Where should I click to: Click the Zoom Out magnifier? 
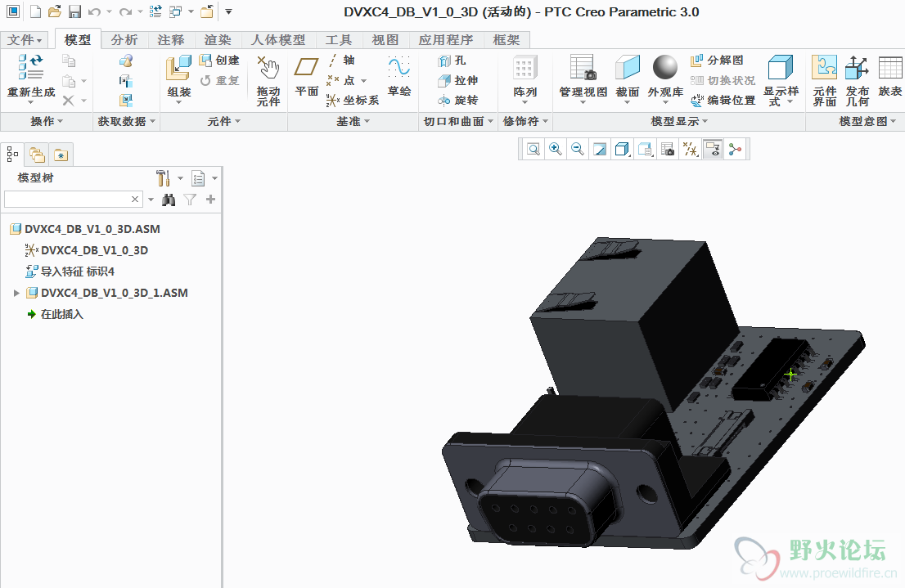point(577,150)
